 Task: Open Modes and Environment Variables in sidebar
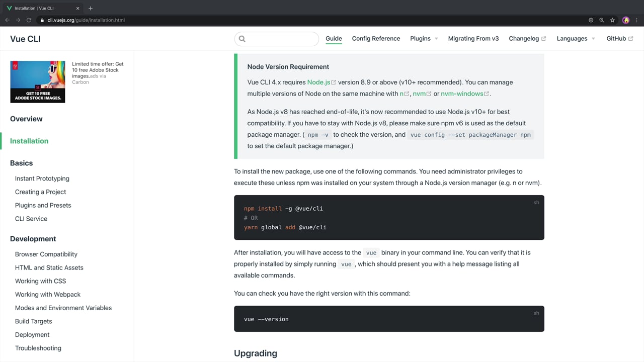coord(63,308)
